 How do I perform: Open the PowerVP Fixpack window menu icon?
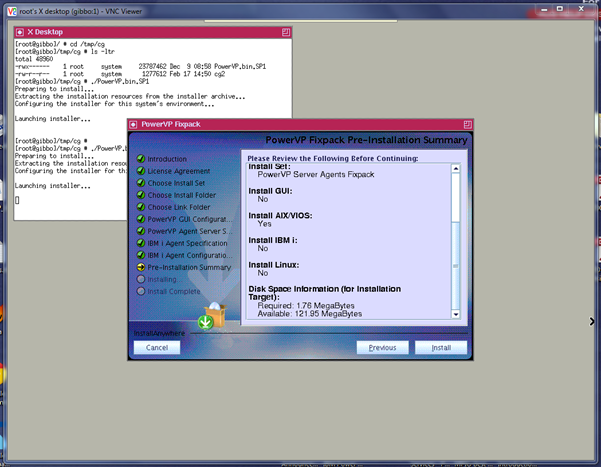133,124
